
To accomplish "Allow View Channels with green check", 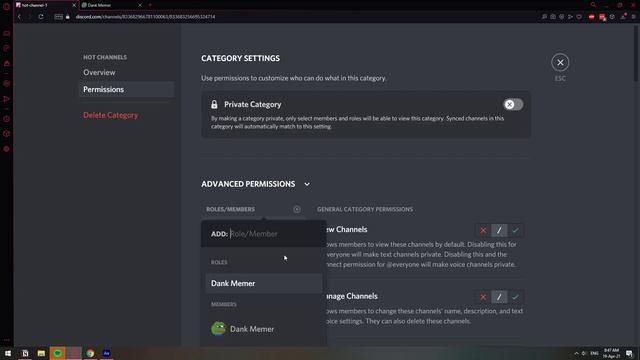I will click(515, 230).
